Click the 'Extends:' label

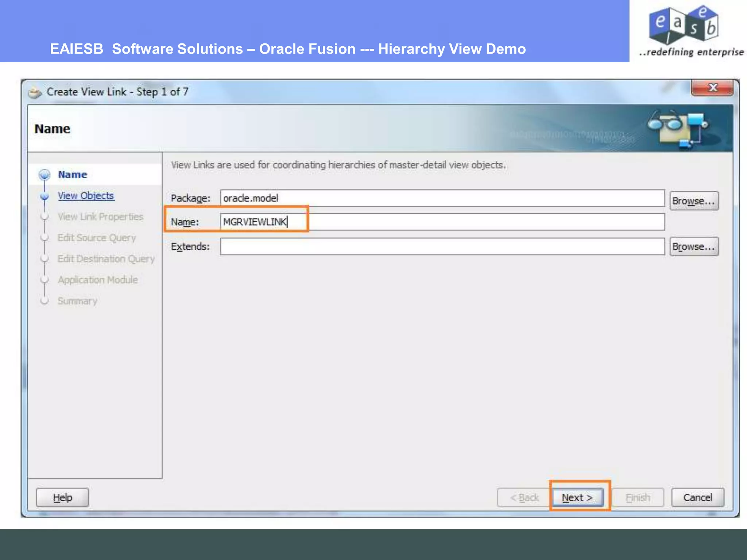(x=190, y=247)
